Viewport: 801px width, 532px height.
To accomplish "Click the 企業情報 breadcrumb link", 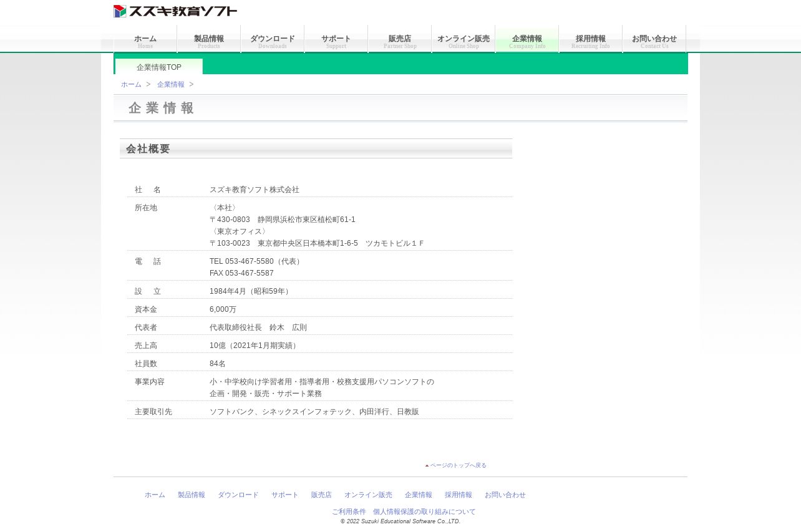I will coord(171,84).
